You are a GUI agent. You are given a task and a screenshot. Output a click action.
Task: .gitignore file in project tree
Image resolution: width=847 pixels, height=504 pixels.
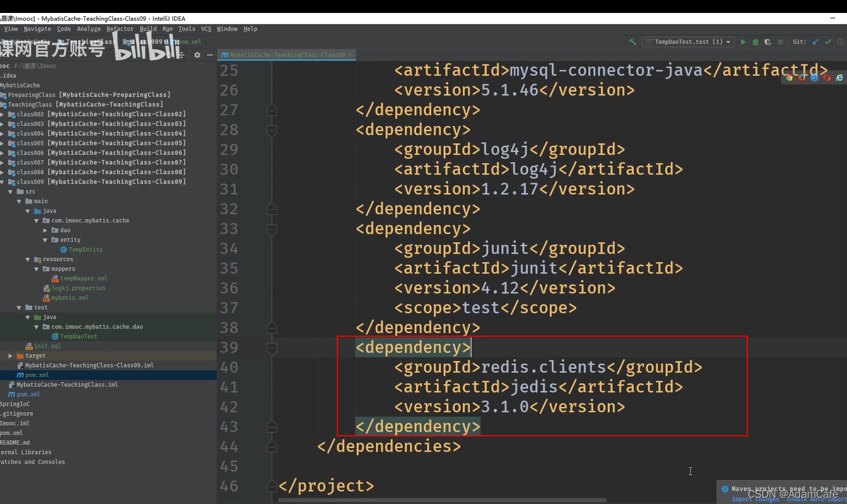pos(16,414)
